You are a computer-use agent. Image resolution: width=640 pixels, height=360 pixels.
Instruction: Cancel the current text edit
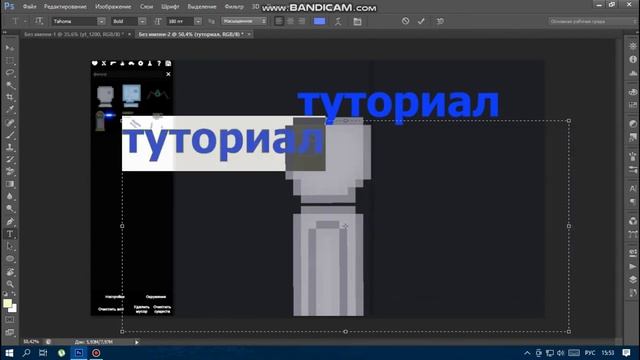(405, 21)
